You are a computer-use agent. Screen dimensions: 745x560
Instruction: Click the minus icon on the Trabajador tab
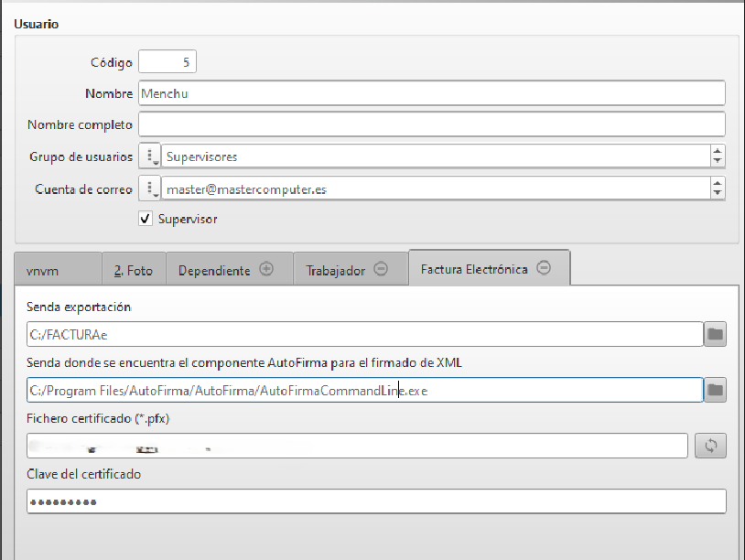(381, 270)
